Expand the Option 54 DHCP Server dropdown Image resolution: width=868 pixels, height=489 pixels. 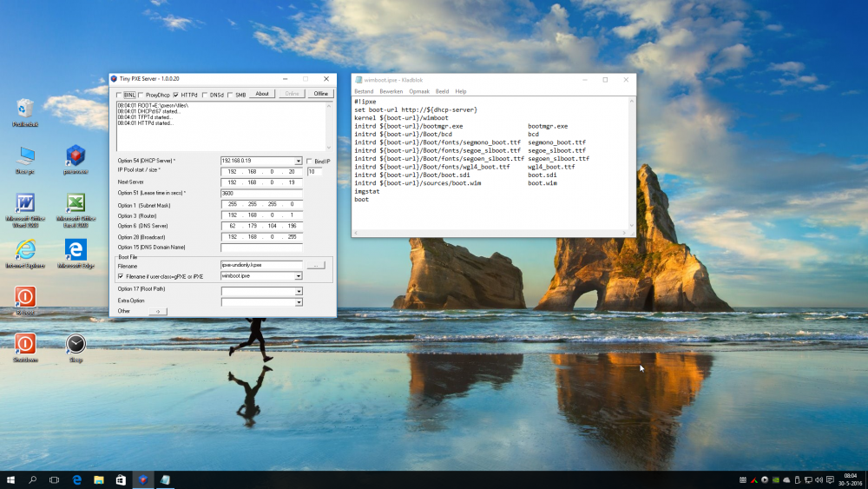(299, 162)
